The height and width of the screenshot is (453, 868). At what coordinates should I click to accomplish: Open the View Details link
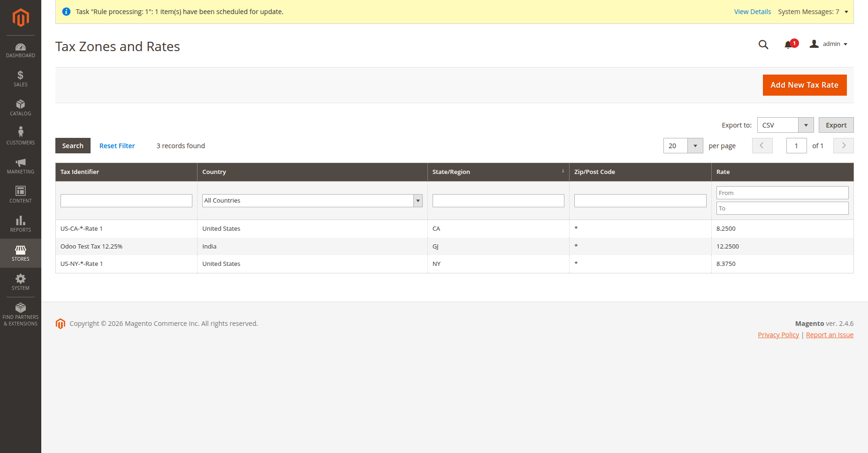coord(753,12)
